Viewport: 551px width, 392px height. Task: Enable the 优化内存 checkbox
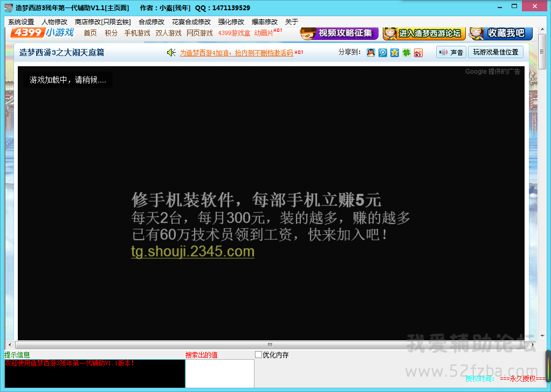click(259, 355)
